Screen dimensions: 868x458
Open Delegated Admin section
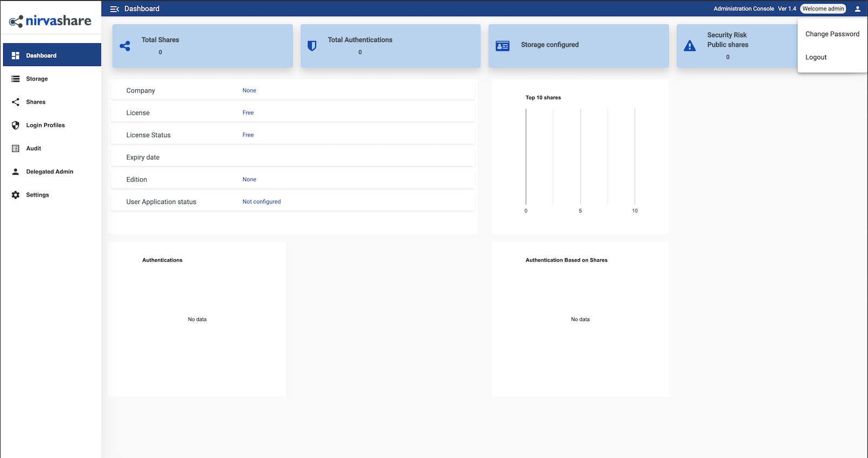click(50, 172)
